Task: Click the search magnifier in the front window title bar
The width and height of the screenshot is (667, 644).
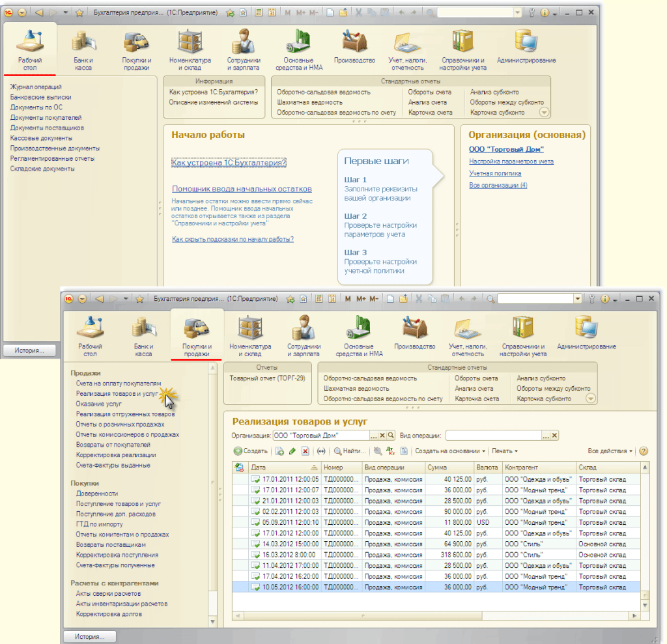Action: point(490,299)
